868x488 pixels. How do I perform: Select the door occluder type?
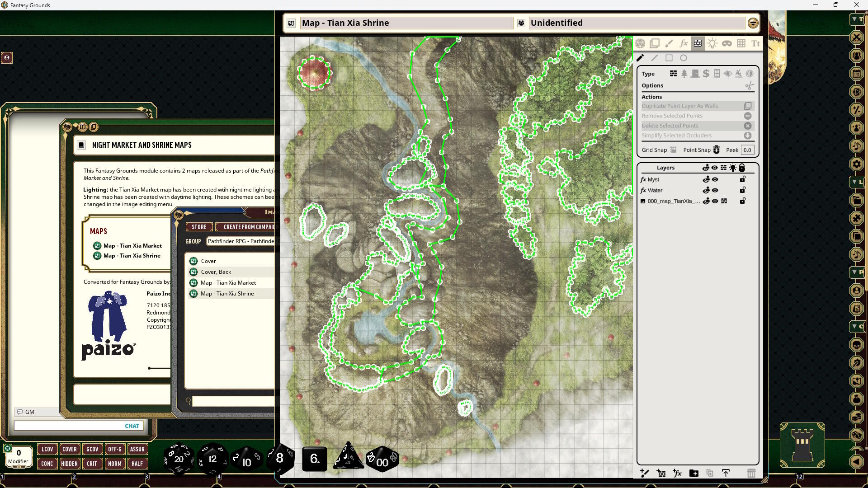pos(695,74)
